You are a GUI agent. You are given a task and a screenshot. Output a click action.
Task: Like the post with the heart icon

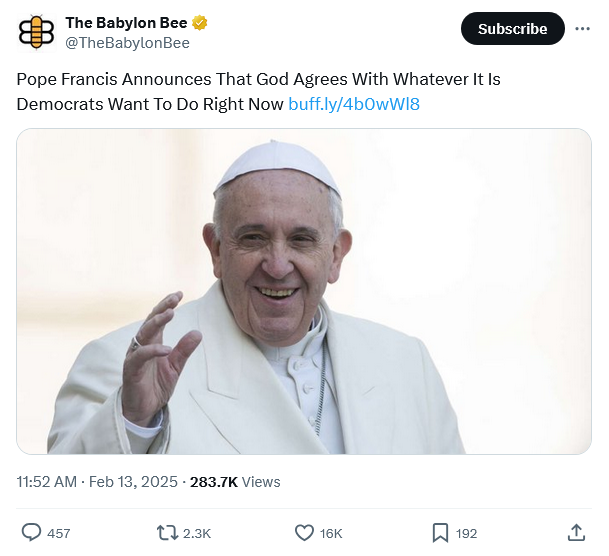pyautogui.click(x=304, y=533)
